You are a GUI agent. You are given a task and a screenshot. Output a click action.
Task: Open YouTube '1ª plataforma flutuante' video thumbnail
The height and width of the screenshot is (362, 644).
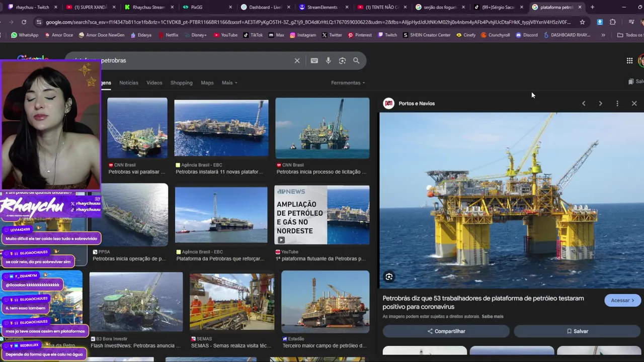click(x=322, y=215)
